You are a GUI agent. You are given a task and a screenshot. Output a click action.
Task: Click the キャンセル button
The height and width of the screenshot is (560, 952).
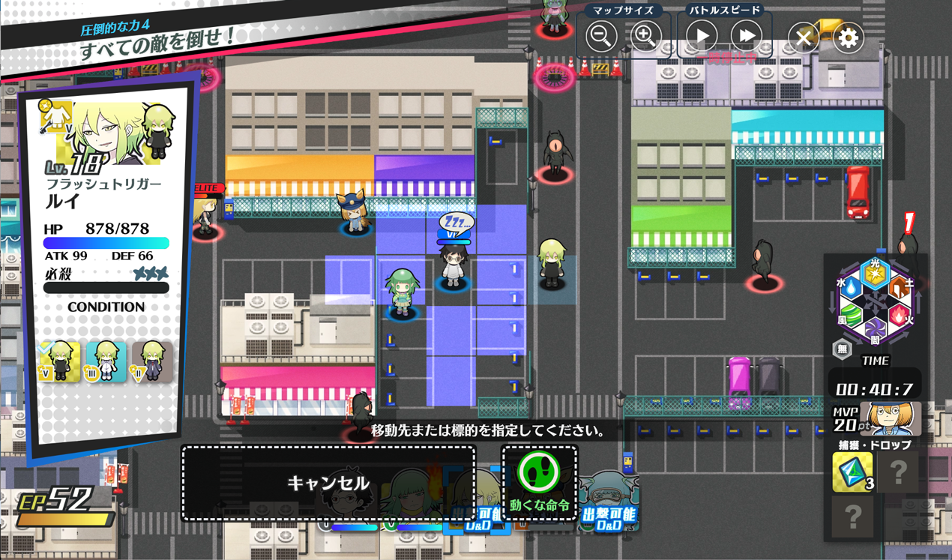[x=328, y=483]
